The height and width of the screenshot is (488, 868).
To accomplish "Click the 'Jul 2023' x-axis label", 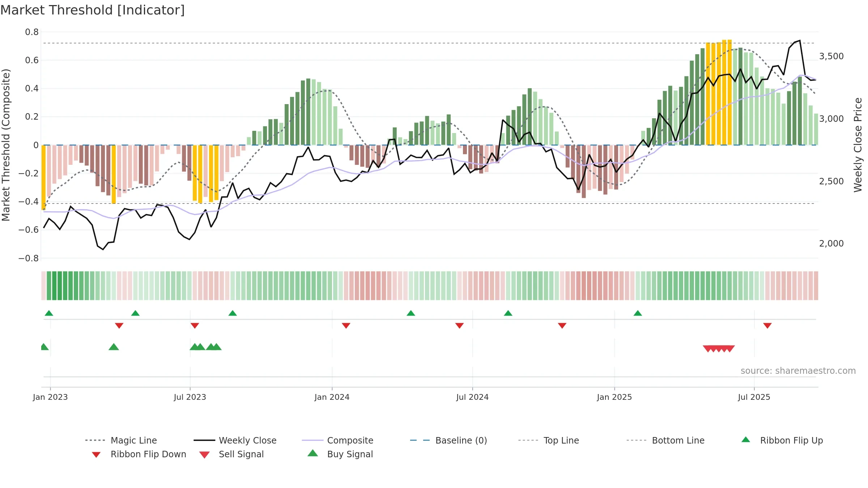I will [190, 397].
